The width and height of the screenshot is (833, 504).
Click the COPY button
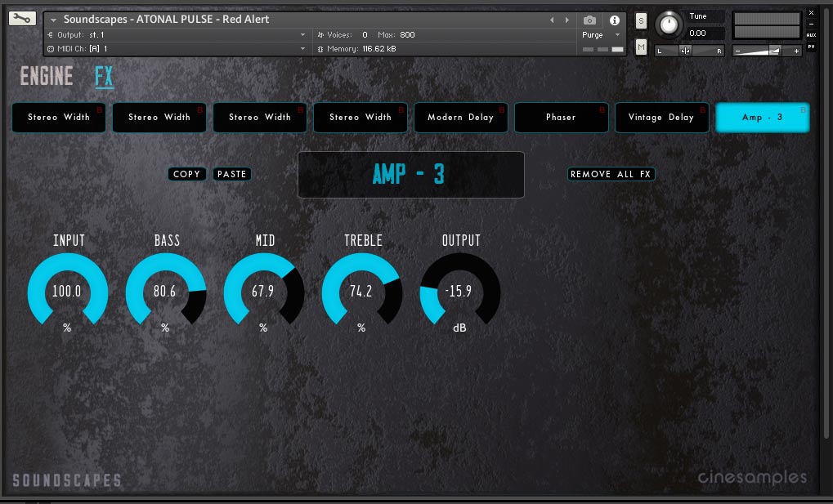pyautogui.click(x=187, y=174)
